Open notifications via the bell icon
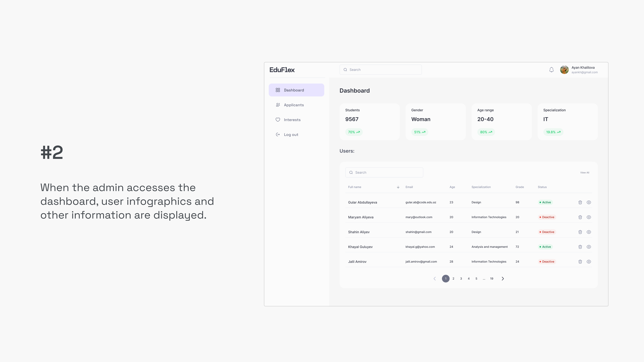This screenshot has height=362, width=644. click(x=551, y=70)
